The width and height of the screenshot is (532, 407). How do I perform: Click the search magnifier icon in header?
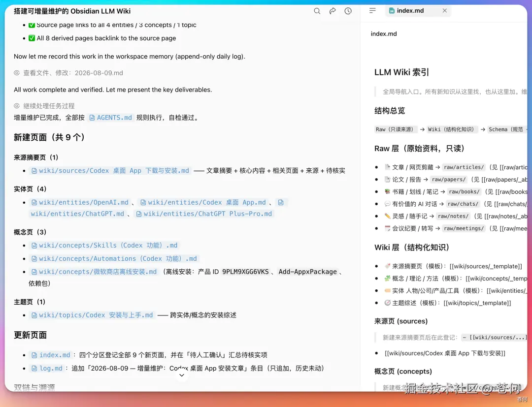point(317,11)
